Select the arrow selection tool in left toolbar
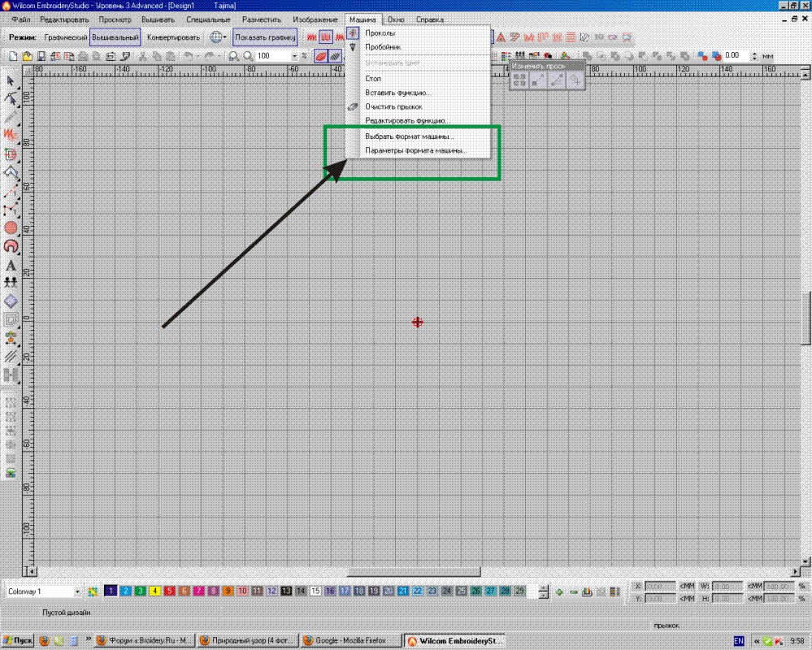The image size is (812, 650). (x=11, y=81)
